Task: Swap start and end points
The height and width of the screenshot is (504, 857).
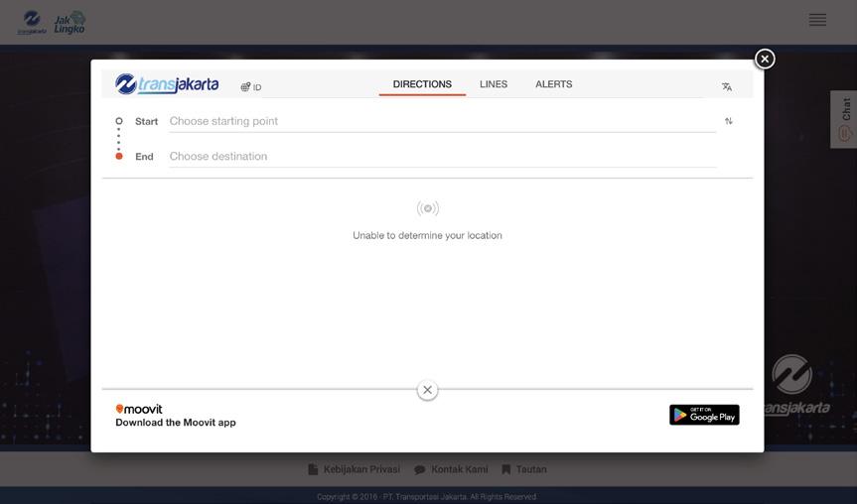Action: tap(729, 121)
